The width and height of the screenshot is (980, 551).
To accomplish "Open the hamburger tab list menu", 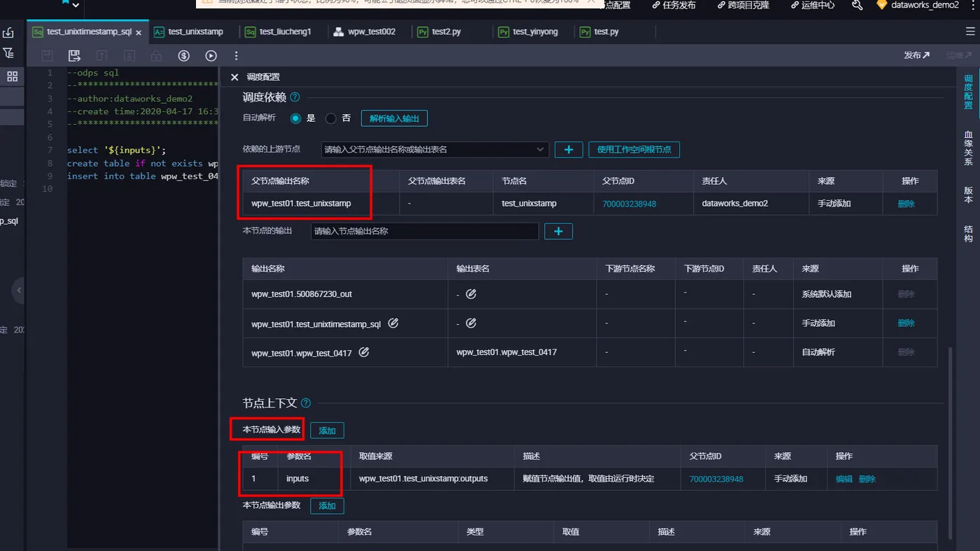I will click(x=970, y=32).
